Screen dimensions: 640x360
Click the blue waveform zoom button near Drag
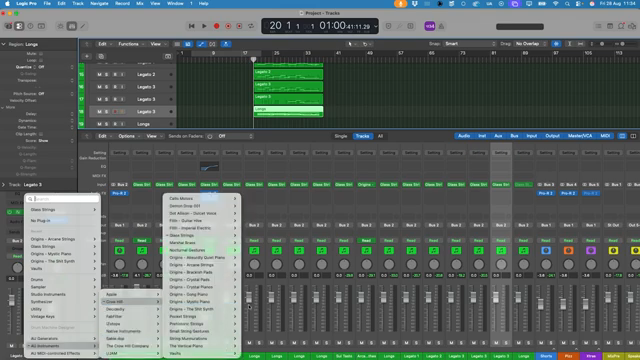point(556,44)
